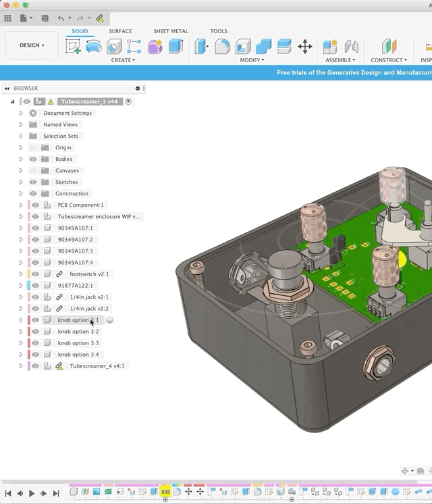Hide the Bodies folder with eye icon
Screen dimensions: 432x504
(33, 159)
